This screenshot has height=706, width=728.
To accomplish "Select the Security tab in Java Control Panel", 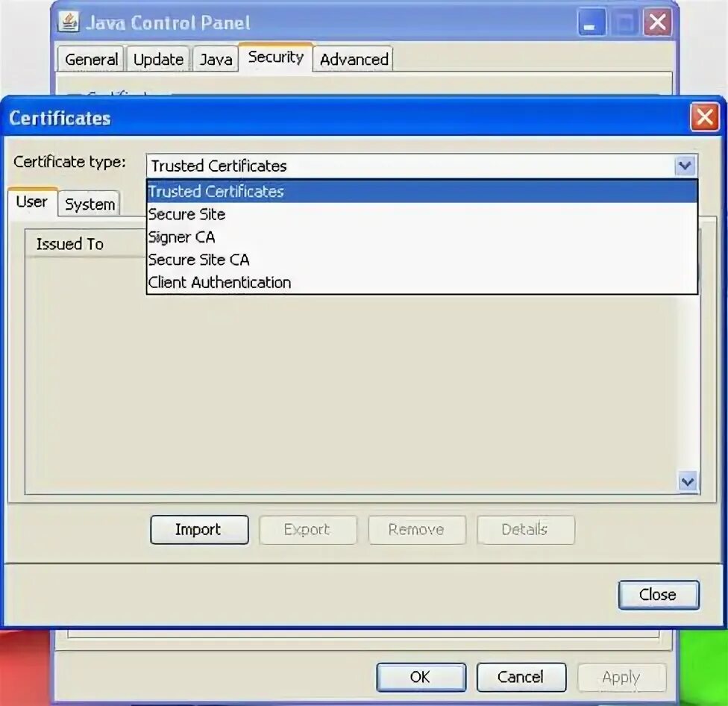I will [276, 57].
